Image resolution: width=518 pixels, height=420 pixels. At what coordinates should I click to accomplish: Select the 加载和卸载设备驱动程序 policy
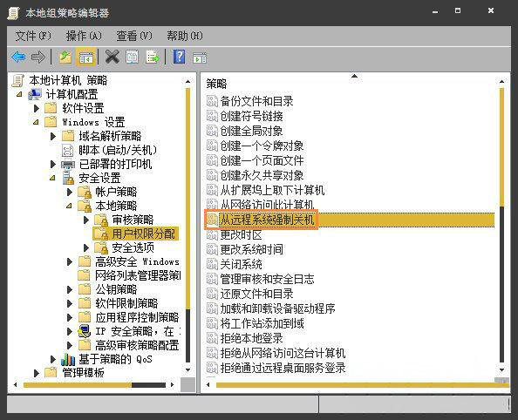click(x=278, y=308)
